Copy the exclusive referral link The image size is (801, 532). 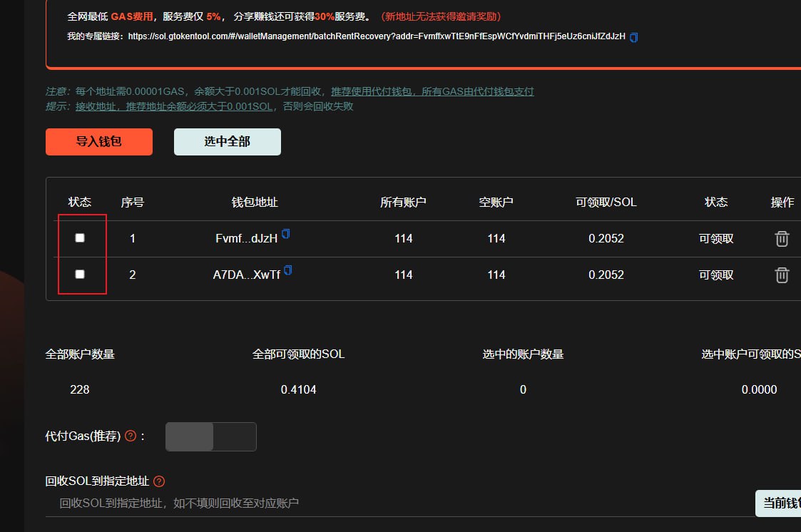tap(634, 37)
